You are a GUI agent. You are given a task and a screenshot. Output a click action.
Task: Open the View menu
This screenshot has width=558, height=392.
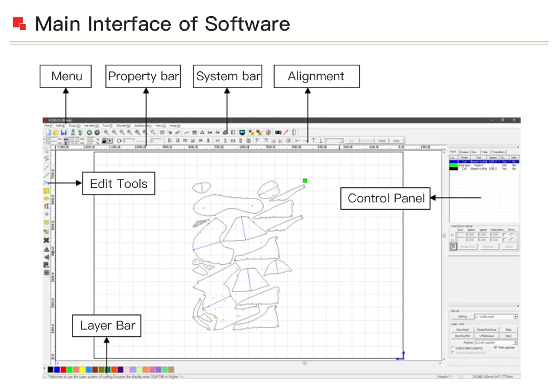[161, 126]
